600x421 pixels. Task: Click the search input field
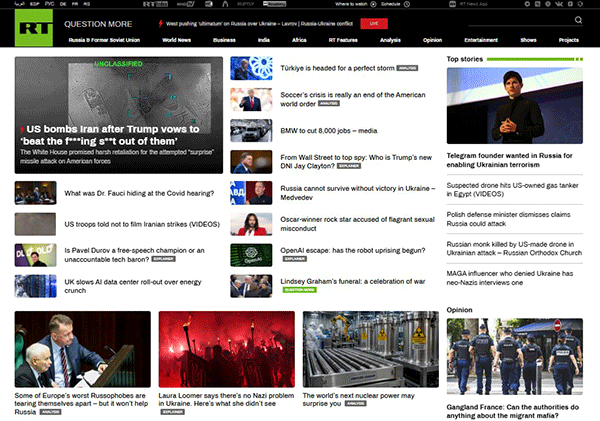coord(520,21)
